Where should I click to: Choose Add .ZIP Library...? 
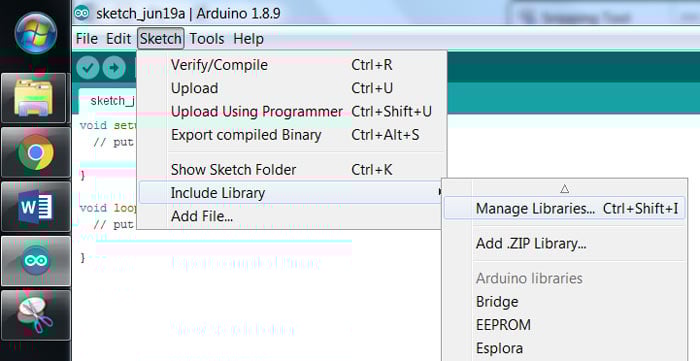564,244
